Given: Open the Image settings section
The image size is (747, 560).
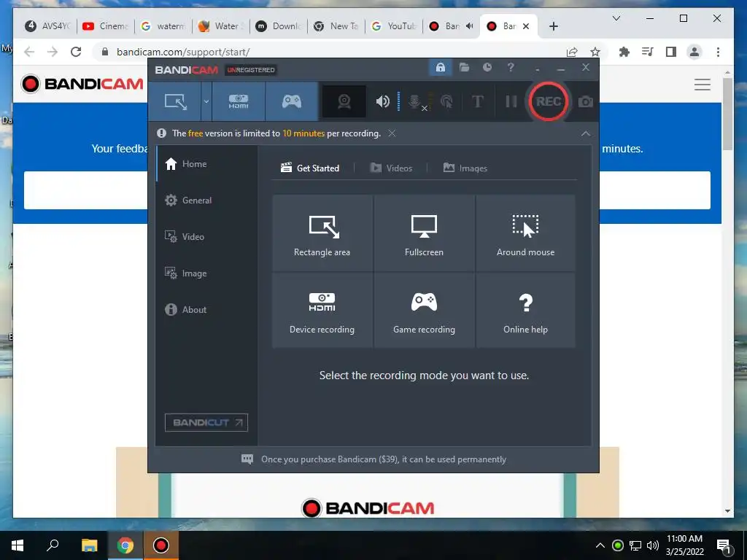Looking at the screenshot, I should coord(206,273).
